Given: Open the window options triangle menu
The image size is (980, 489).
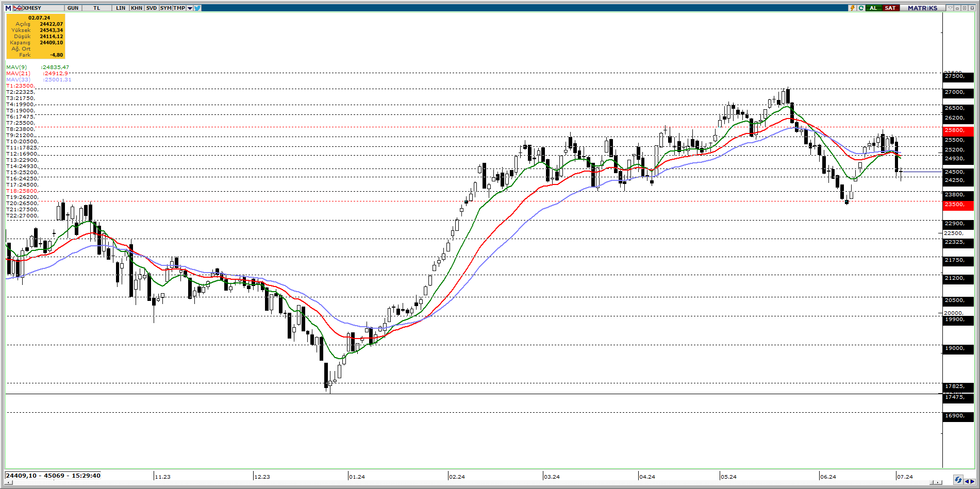Looking at the screenshot, I should [x=950, y=8].
